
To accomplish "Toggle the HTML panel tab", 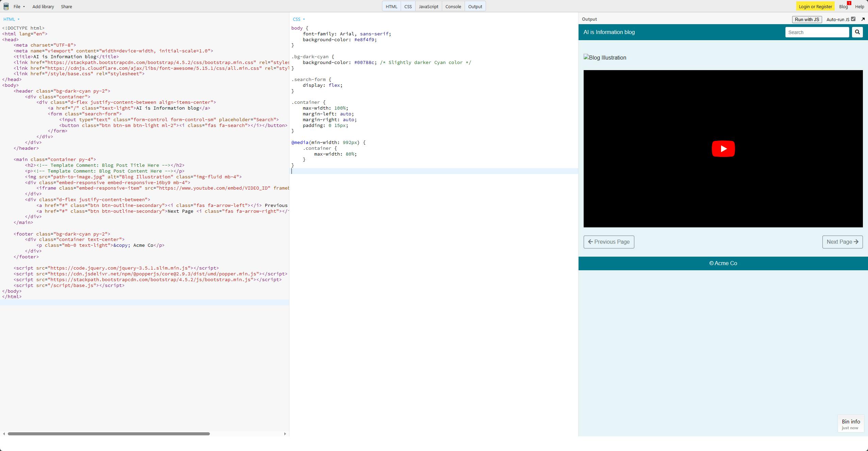I will coord(391,6).
